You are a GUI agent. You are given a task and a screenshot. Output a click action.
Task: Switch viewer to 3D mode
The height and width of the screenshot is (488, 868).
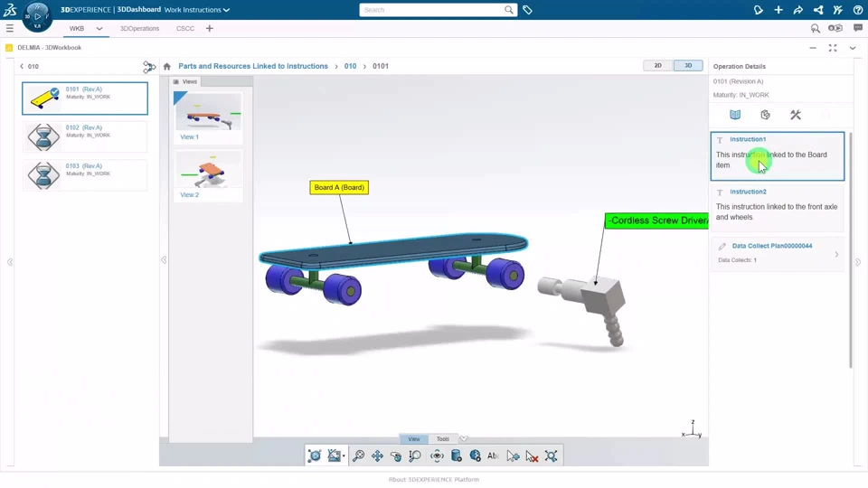point(688,65)
